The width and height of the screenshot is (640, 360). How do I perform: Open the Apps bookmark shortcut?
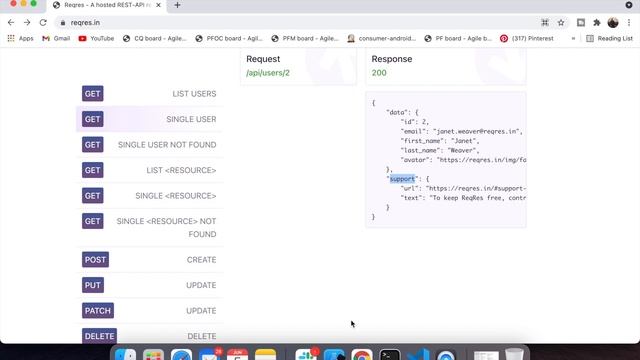pos(20,38)
